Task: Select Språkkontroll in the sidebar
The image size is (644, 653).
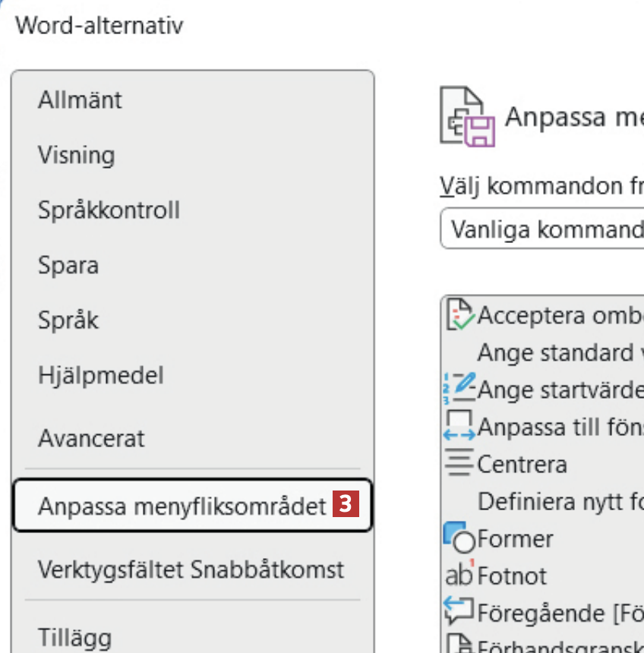Action: click(109, 210)
